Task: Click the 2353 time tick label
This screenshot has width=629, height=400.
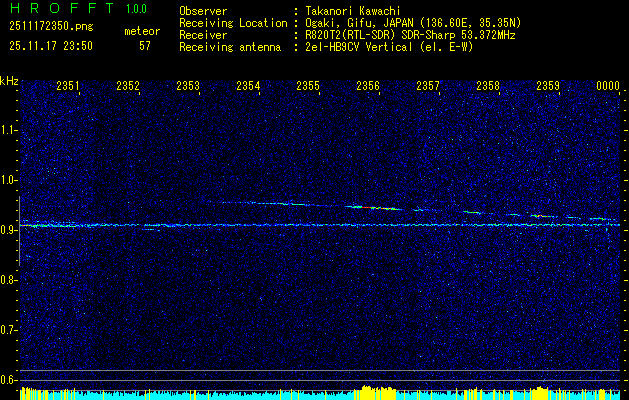Action: (188, 85)
